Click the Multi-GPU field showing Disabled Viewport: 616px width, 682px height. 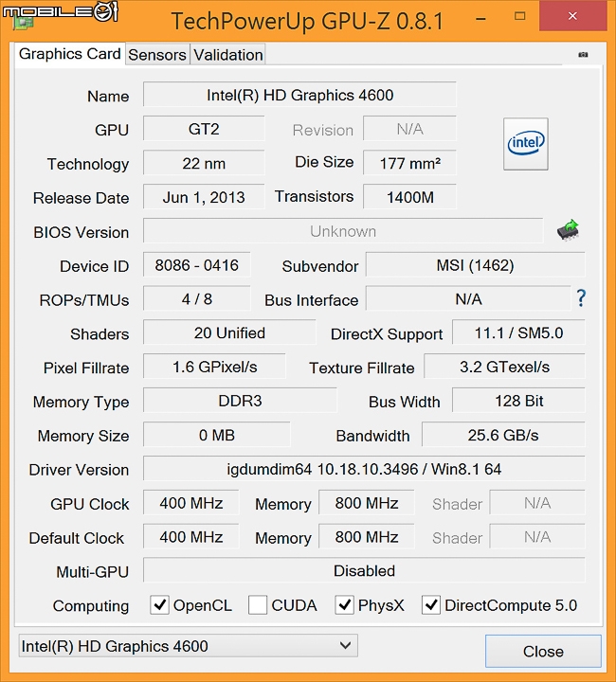click(x=364, y=570)
